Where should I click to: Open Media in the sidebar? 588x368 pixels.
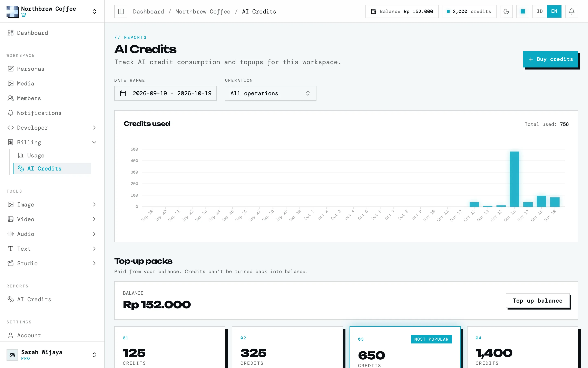tap(52, 83)
